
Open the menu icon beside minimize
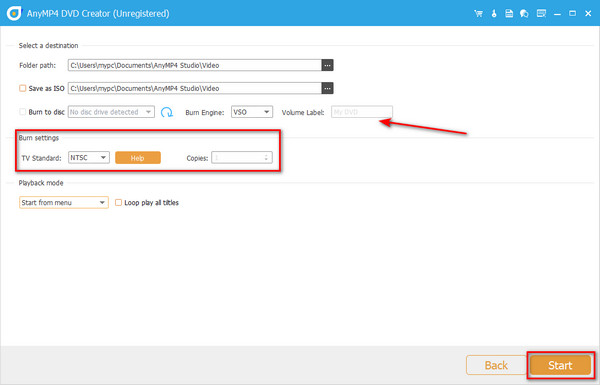541,14
